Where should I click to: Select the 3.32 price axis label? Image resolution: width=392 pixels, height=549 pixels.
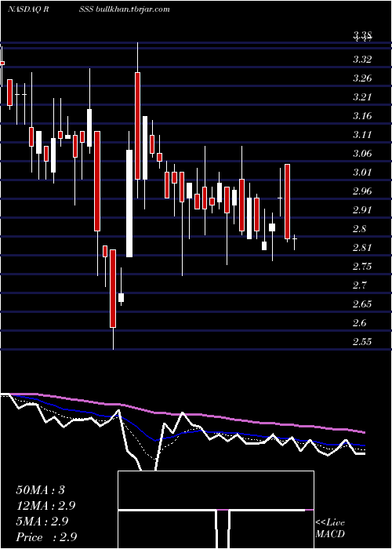pyautogui.click(x=362, y=59)
